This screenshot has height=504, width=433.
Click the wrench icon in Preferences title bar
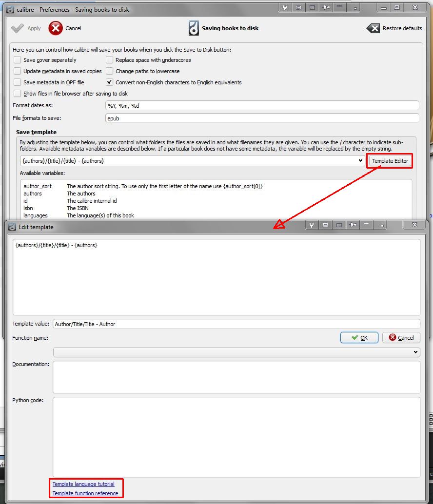(284, 7)
